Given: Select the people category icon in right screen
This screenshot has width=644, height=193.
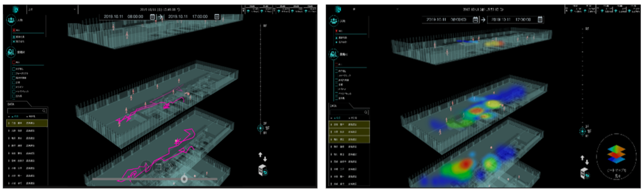Looking at the screenshot, I should 334,21.
